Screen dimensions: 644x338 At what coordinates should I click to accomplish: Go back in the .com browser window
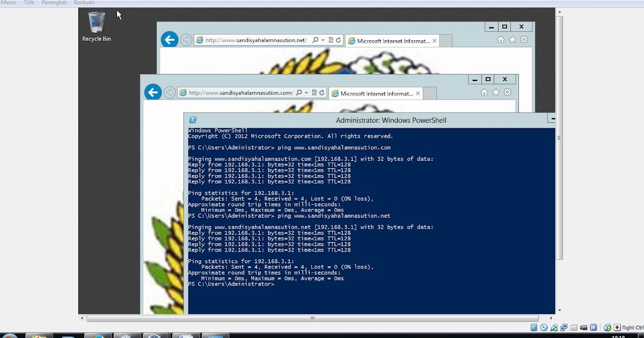click(153, 92)
